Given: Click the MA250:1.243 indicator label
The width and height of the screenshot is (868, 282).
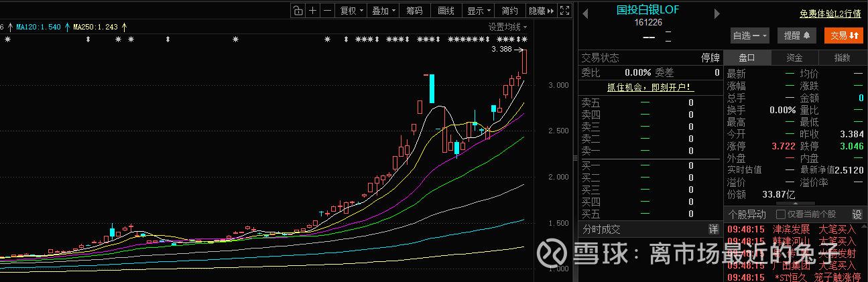Looking at the screenshot, I should click(96, 27).
